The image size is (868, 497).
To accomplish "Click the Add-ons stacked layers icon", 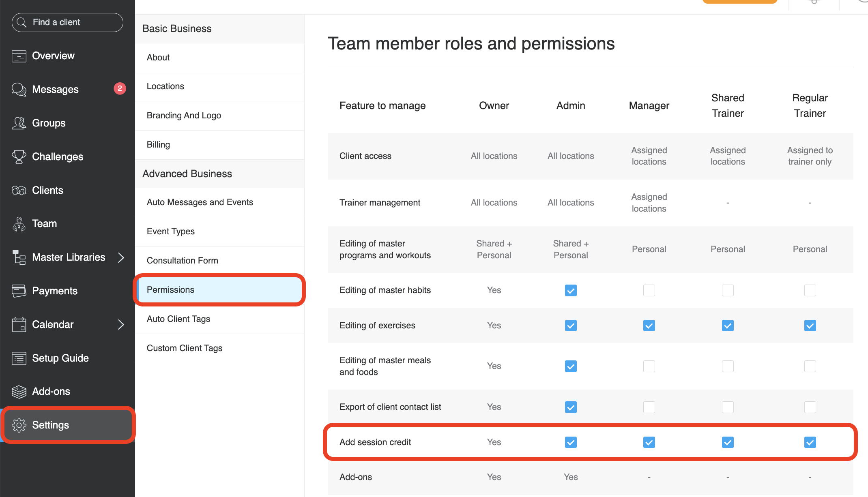I will point(19,392).
